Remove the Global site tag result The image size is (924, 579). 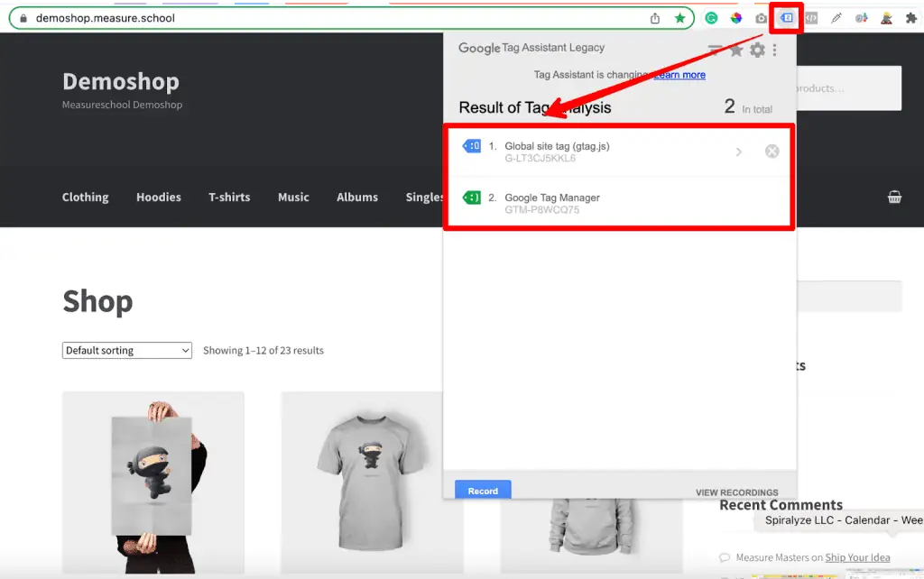click(x=772, y=151)
